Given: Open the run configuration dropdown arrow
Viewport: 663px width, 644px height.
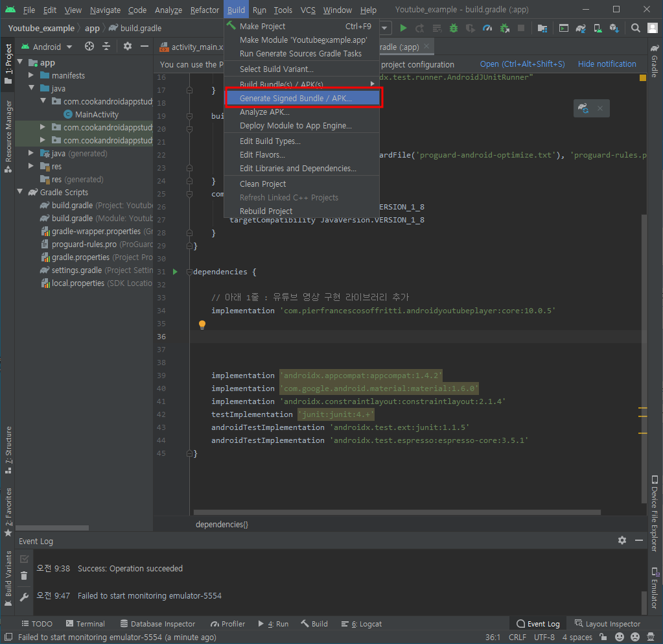Looking at the screenshot, I should [x=384, y=29].
